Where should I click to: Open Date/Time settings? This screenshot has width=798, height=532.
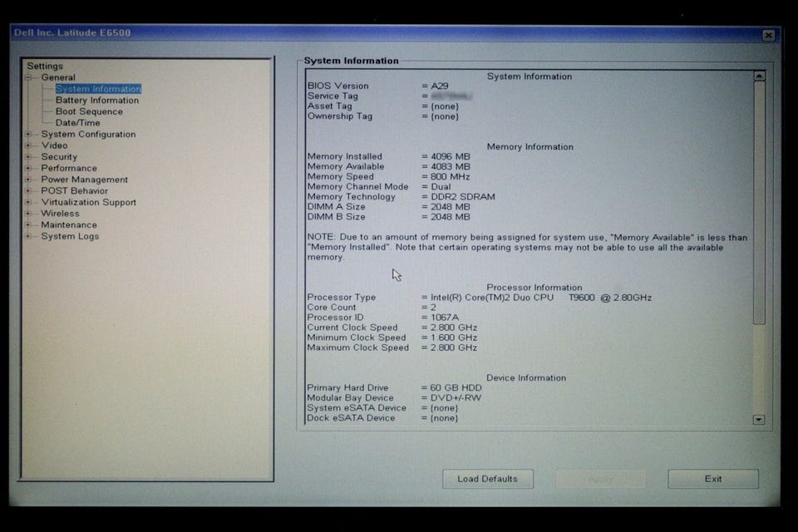(78, 123)
